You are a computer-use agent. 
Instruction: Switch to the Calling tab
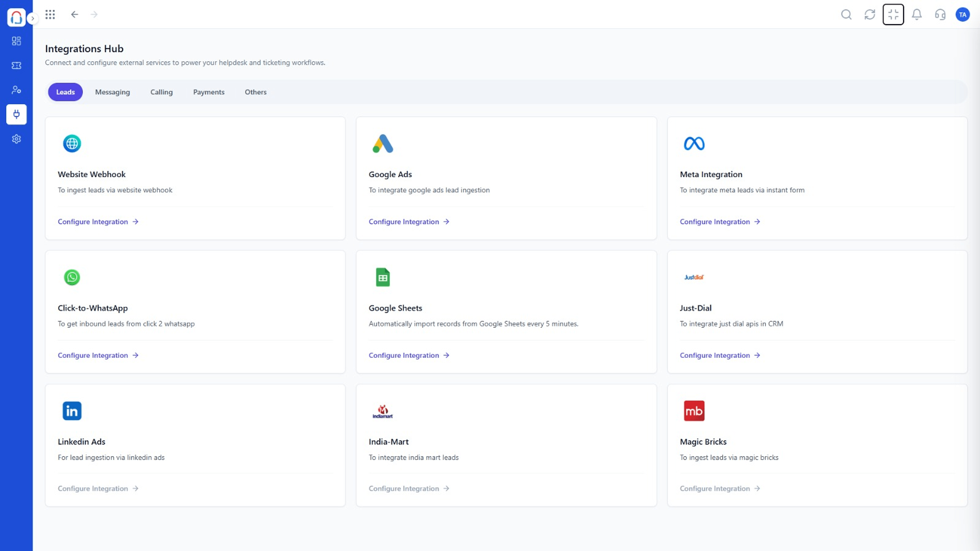161,92
